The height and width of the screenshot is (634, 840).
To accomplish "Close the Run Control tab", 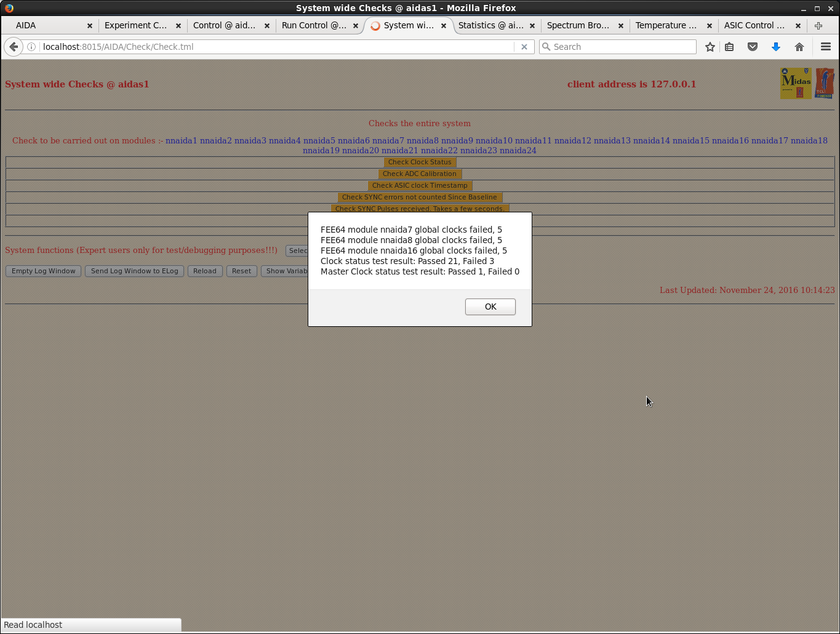I will tap(356, 26).
